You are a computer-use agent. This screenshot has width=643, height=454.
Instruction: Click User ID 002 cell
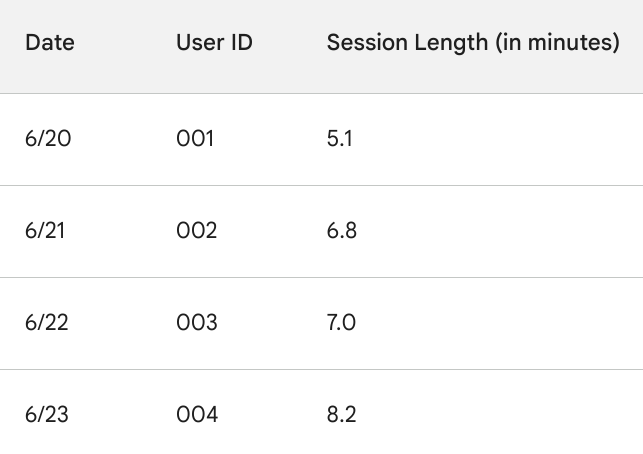pyautogui.click(x=196, y=231)
